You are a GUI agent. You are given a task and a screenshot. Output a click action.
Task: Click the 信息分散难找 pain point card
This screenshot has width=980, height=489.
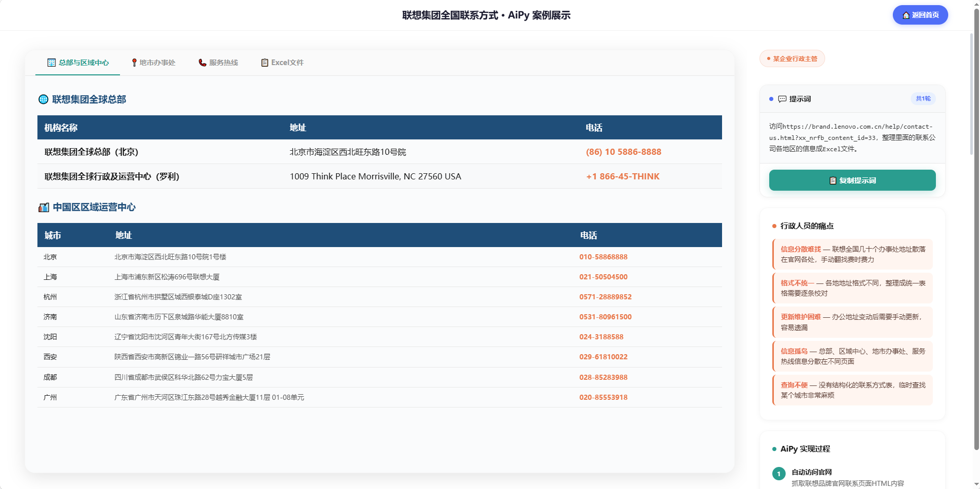[852, 254]
